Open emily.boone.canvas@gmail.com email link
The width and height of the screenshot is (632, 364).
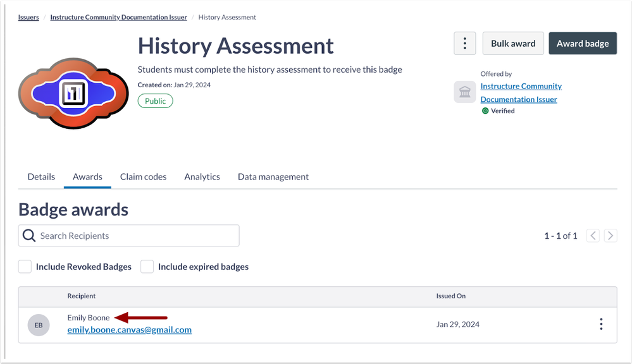[x=130, y=330]
